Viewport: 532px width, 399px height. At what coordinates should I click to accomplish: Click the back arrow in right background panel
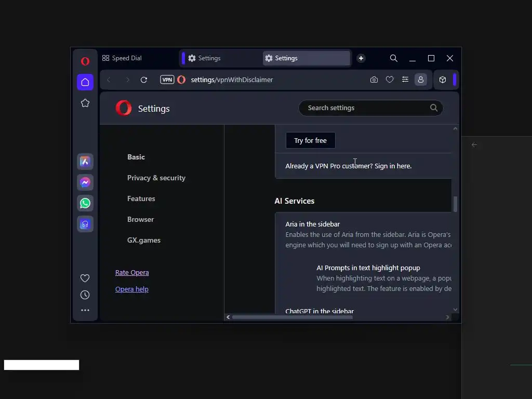(474, 145)
